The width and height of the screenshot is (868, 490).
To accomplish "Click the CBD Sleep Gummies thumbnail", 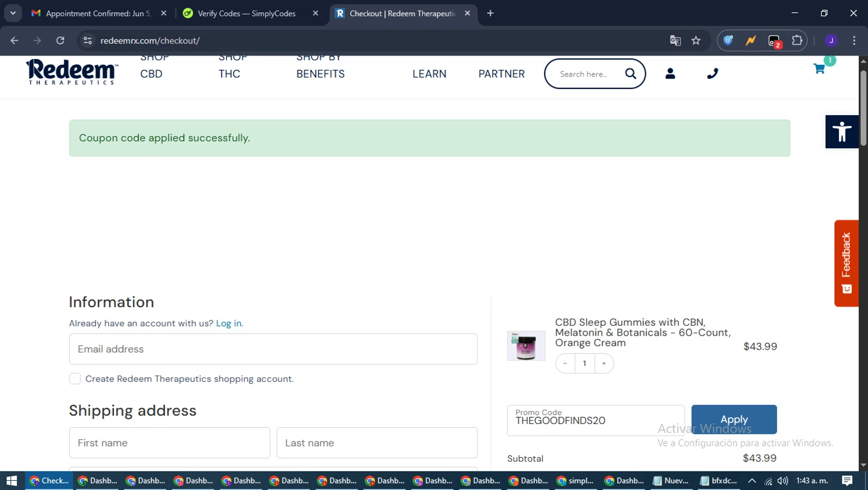I will click(526, 346).
